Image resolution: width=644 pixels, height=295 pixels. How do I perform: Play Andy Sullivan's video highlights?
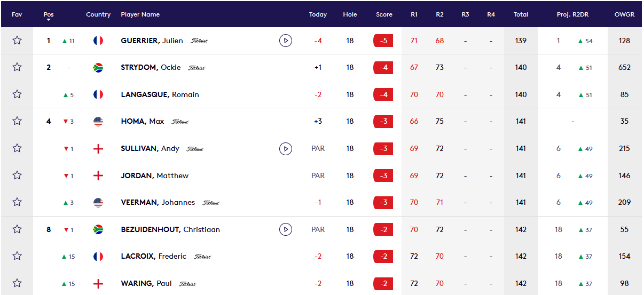point(286,149)
